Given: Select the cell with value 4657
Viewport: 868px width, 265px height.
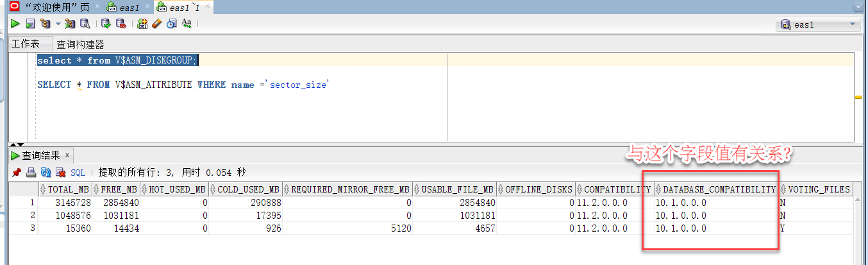Looking at the screenshot, I should (455, 228).
